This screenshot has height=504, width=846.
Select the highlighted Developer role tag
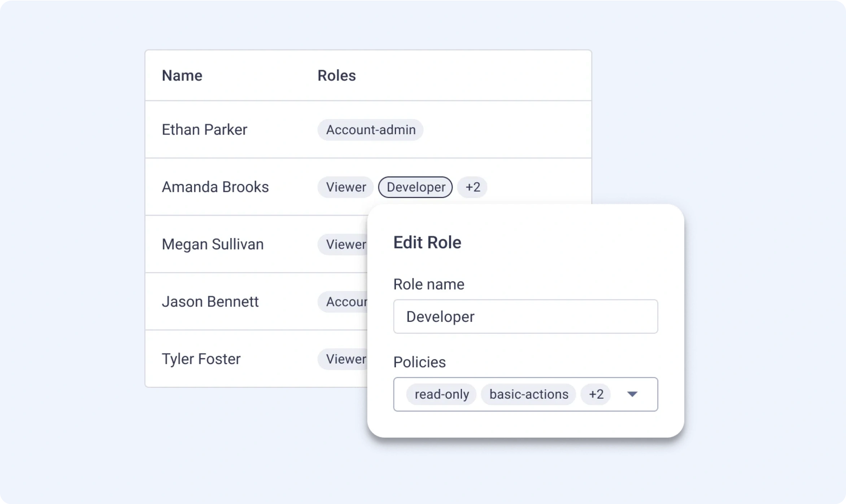tap(415, 187)
